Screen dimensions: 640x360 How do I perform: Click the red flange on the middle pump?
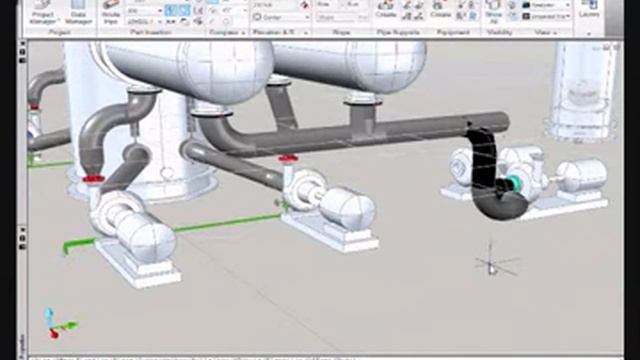[x=288, y=158]
